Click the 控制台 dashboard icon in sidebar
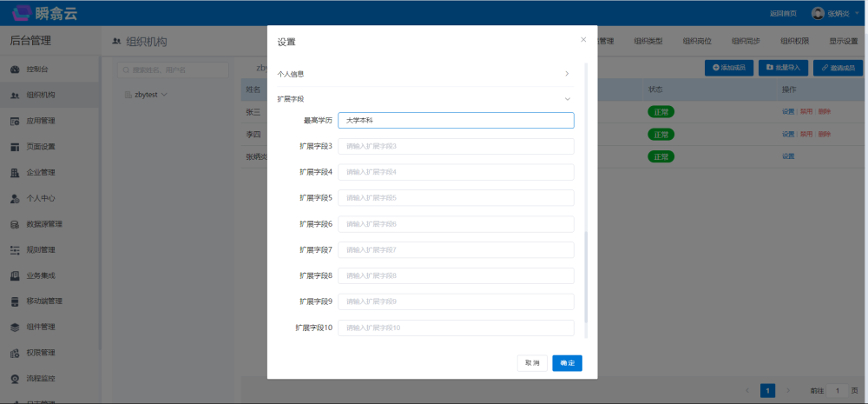The image size is (868, 404). 15,70
